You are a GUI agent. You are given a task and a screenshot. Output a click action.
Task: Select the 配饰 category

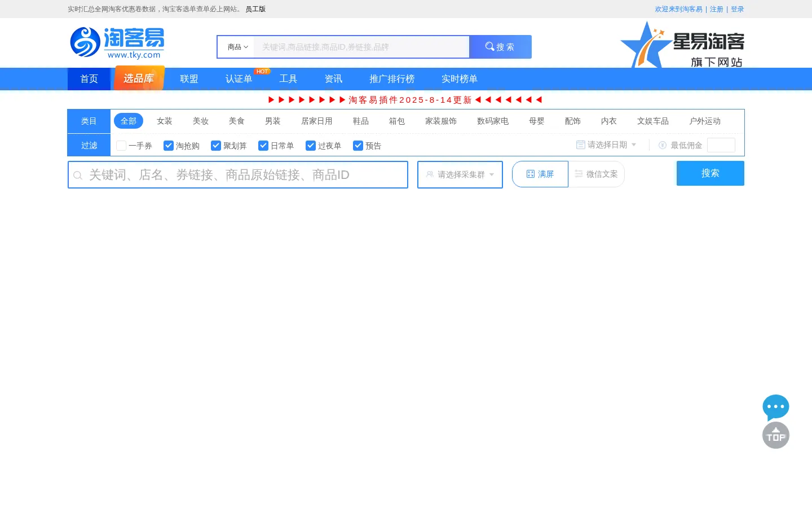click(573, 121)
